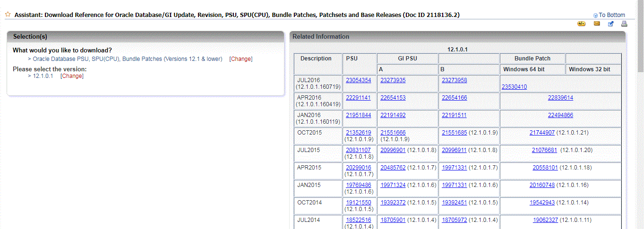The height and width of the screenshot is (229, 644).
Task: Click the Related Information panel header
Action: point(457,36)
